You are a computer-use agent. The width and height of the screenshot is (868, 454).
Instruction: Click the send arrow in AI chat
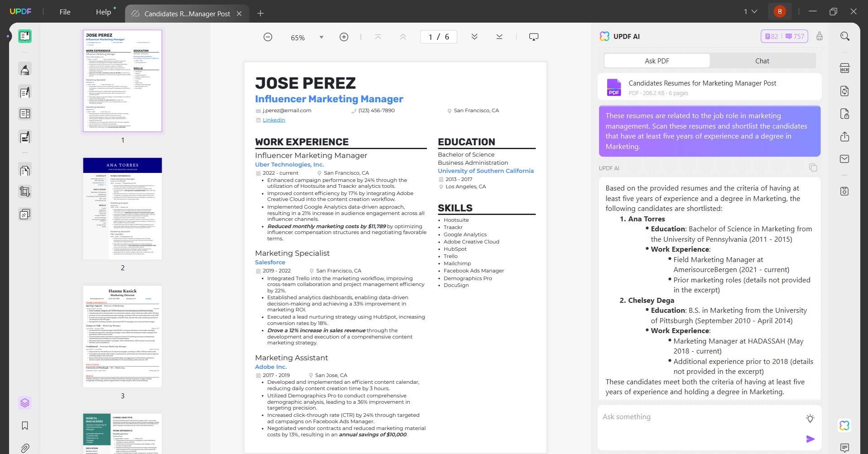coord(810,439)
